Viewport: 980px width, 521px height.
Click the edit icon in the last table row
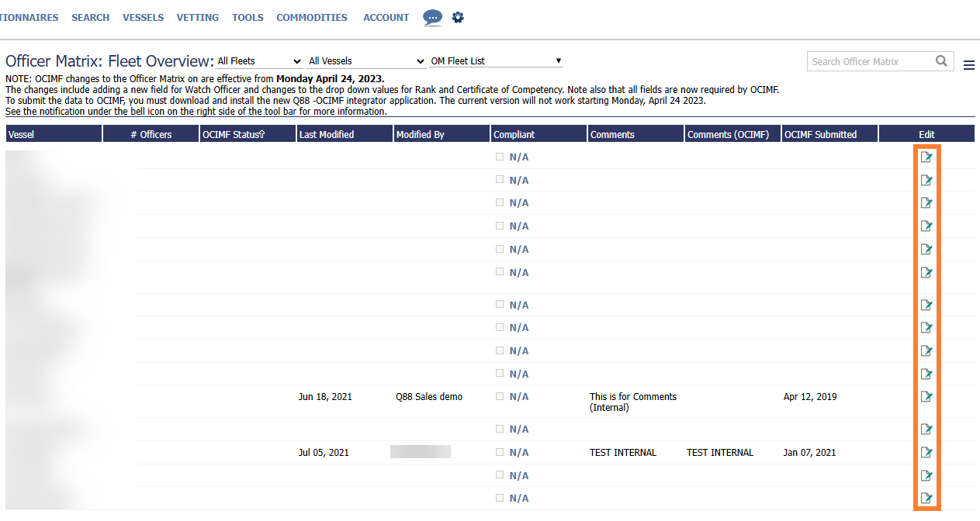point(926,499)
